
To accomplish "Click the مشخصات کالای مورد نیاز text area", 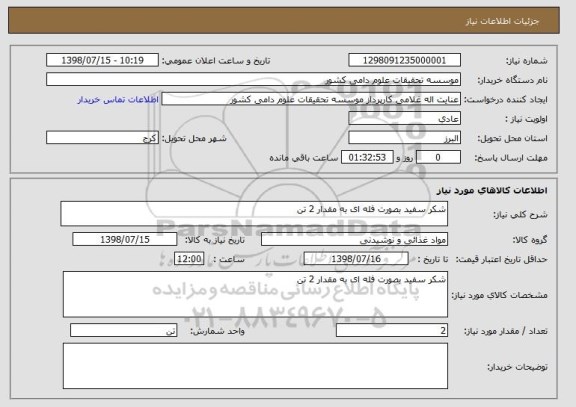I will [255, 294].
